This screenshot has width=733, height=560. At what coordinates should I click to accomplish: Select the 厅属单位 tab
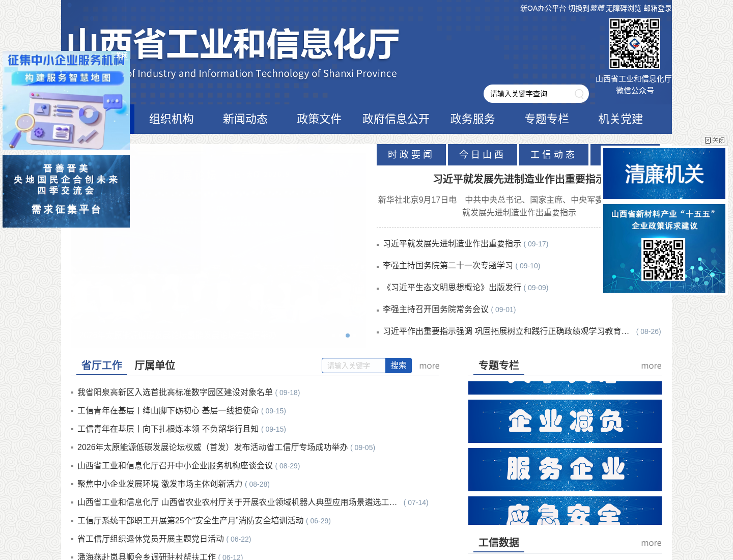coord(155,366)
